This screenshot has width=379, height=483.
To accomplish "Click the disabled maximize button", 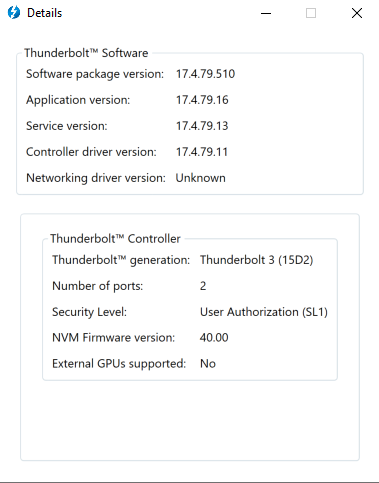I will [311, 13].
